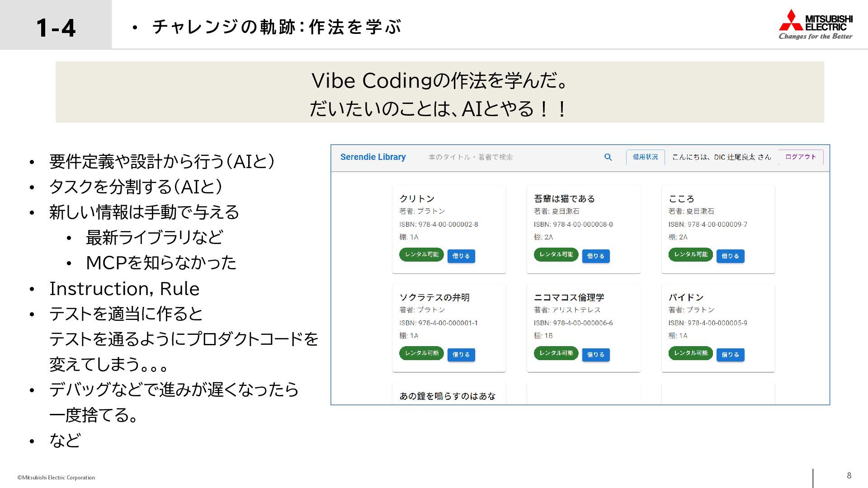
Task: Click author line 著者: アリストテレス
Action: click(567, 310)
